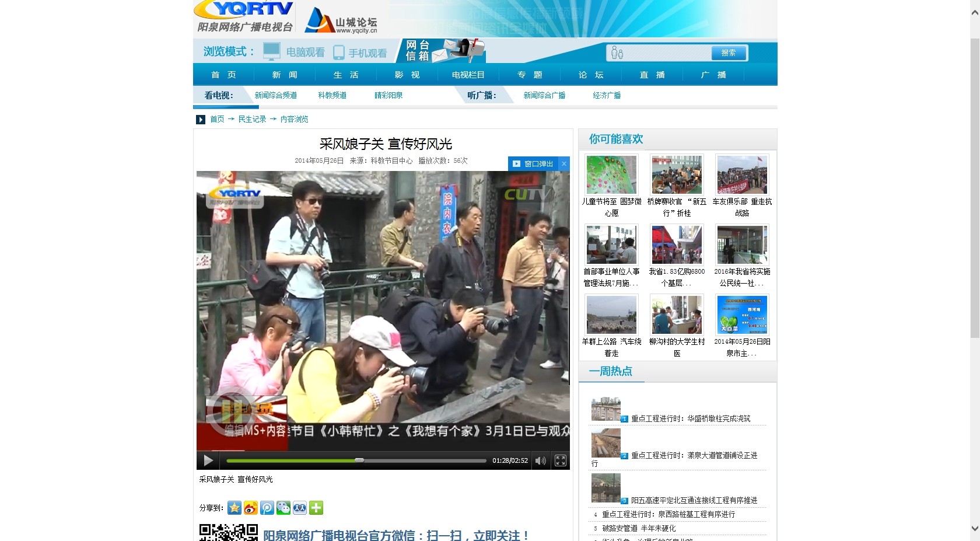Viewport: 980px width, 541px height.
Task: Open the 儿童节将至 圆梦微心愿 thumbnail
Action: [x=611, y=174]
